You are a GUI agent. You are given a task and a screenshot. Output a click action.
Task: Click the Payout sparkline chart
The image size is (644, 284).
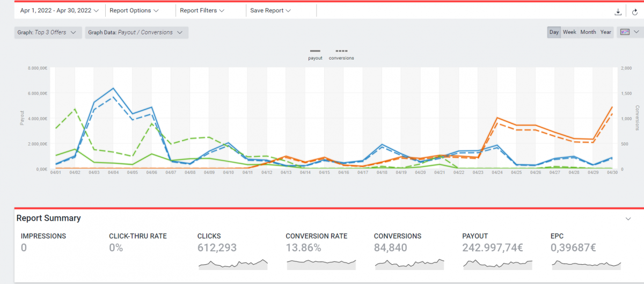[497, 264]
